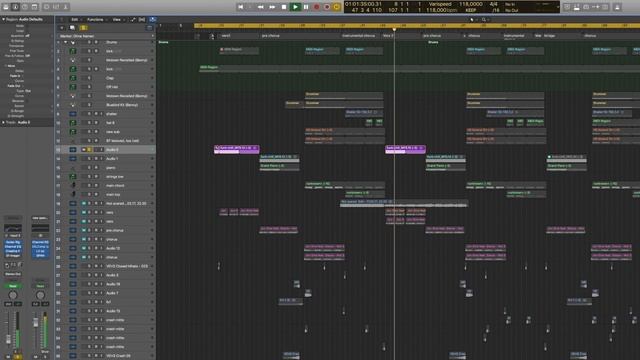Click the green Read automation button
Screen dimensions: 640x360
tap(13, 286)
